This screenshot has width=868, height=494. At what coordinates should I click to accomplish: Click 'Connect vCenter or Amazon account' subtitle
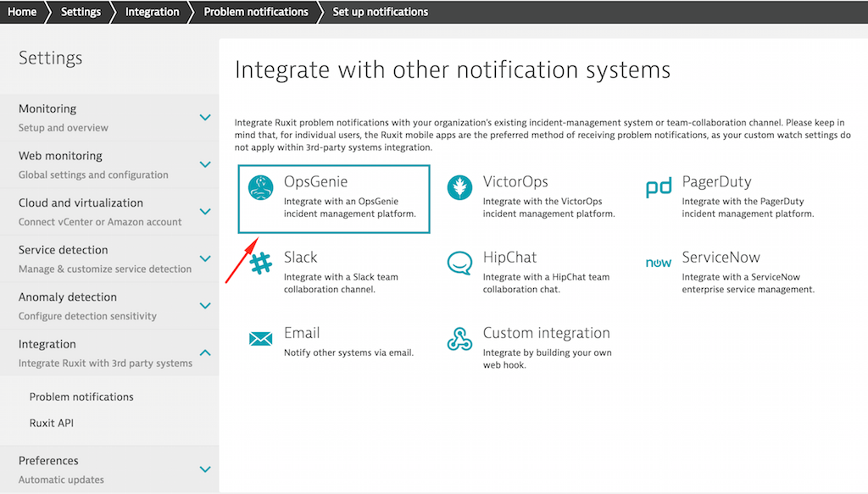click(100, 222)
